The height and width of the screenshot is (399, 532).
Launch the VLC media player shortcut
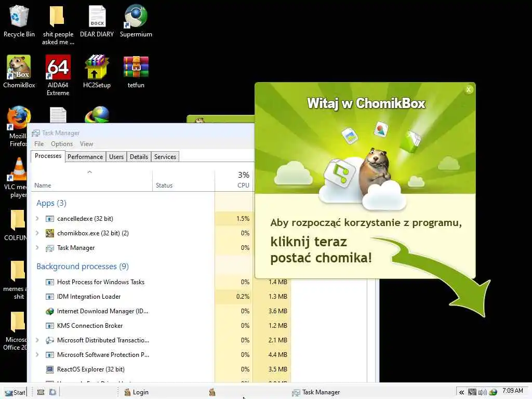pos(15,178)
